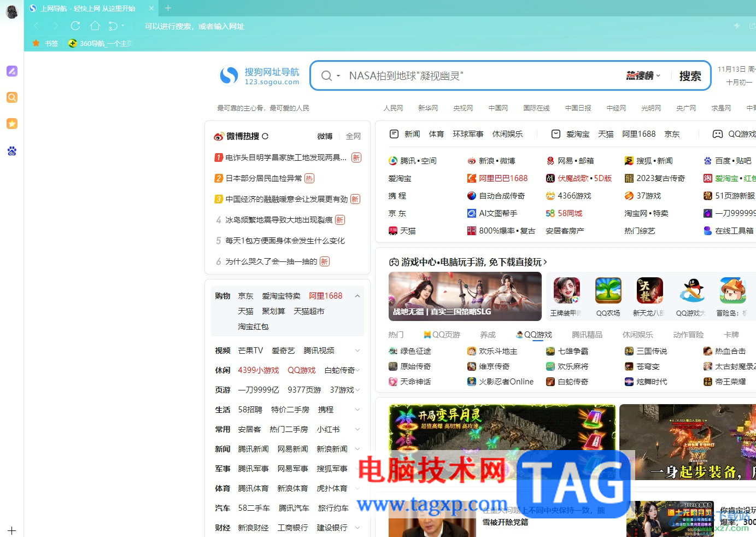Expand the 新闻 category row
The height and width of the screenshot is (537, 756).
358,449
